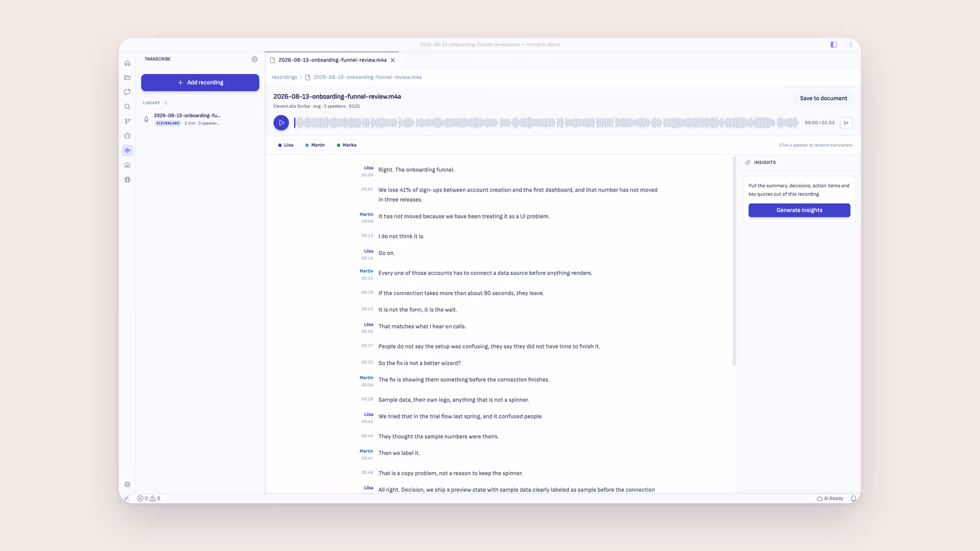This screenshot has height=551, width=980.
Task: Click the transcript vertical scrollbar
Action: point(734,261)
